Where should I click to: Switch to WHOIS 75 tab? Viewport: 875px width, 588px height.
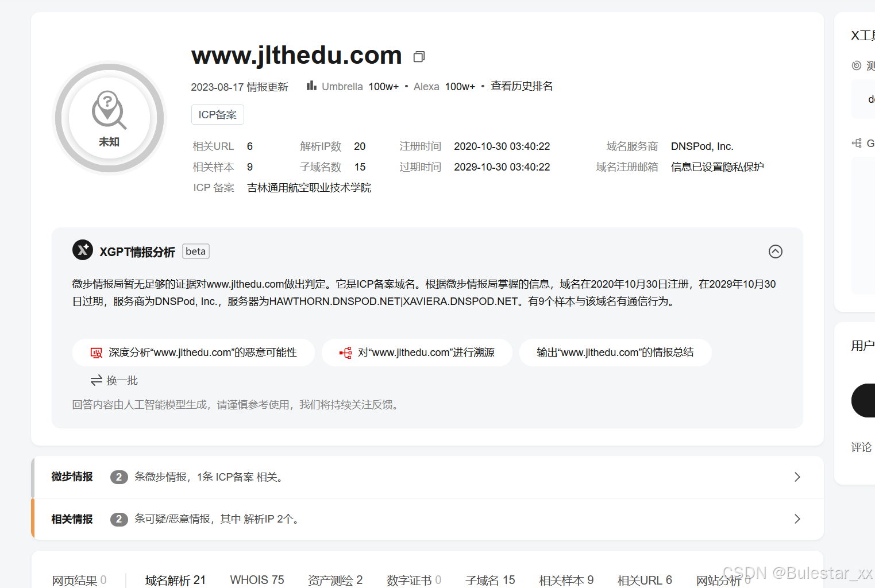(257, 580)
